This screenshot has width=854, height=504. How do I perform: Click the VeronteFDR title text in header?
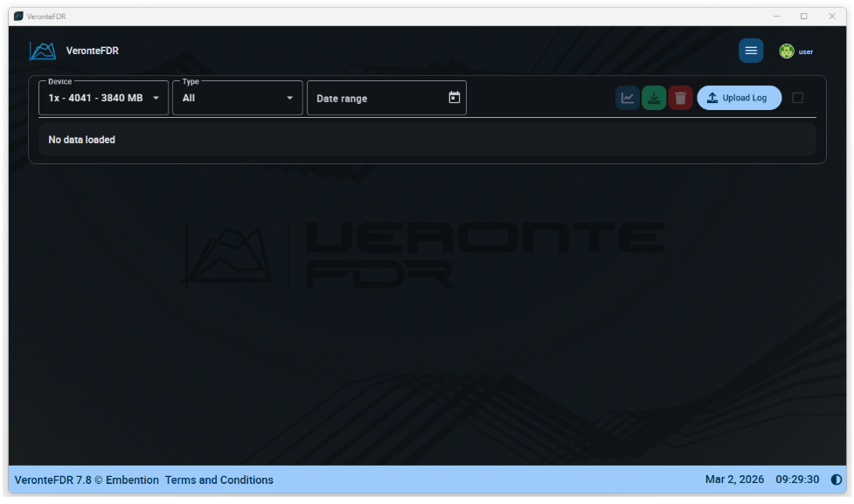pyautogui.click(x=92, y=51)
